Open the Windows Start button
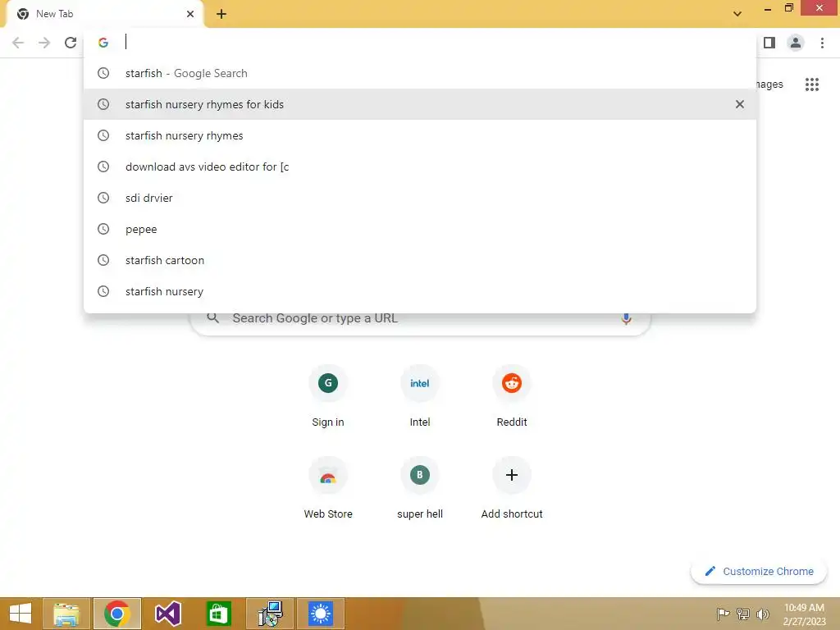This screenshot has height=630, width=840. click(21, 614)
